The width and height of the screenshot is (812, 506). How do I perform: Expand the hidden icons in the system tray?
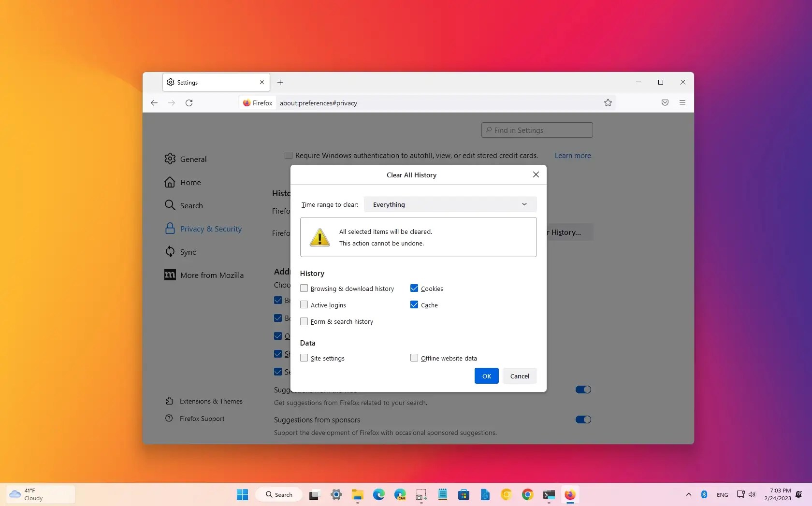[688, 494]
